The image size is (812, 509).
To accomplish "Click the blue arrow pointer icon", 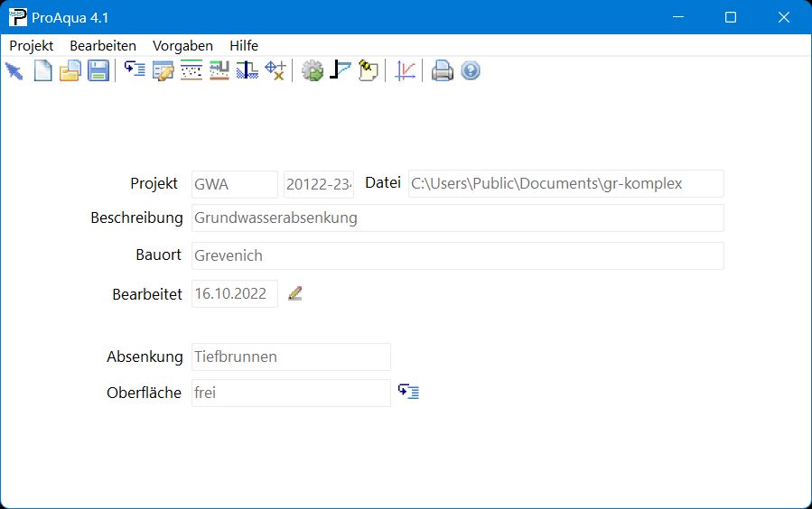I will tap(14, 71).
